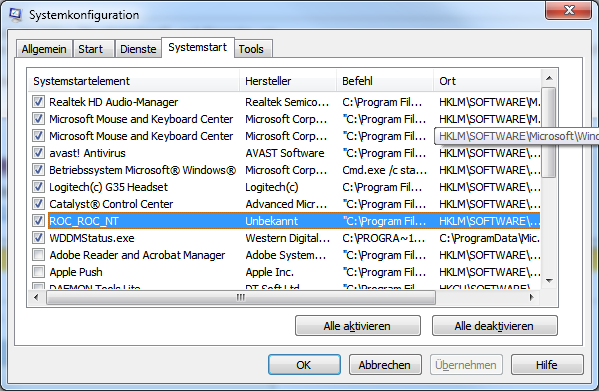Click the vertical scrollbar up arrow
Screen dimensions: 599x391
click(549, 79)
